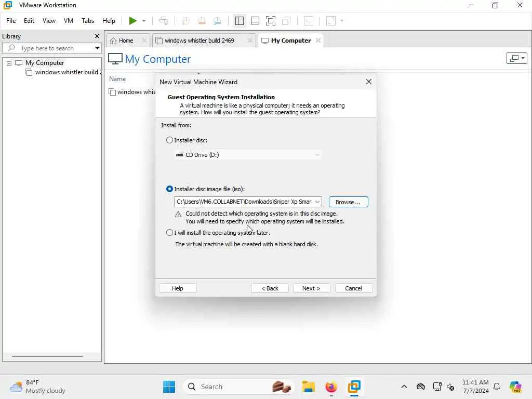Open the weather widget on taskbar

pyautogui.click(x=37, y=387)
